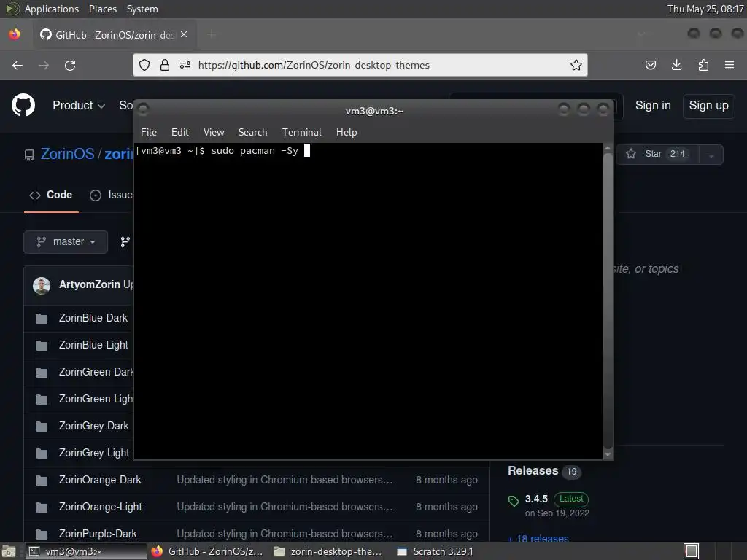Open the ZorinPurple-Dark folder
Screen dimensions: 747x560
98,534
